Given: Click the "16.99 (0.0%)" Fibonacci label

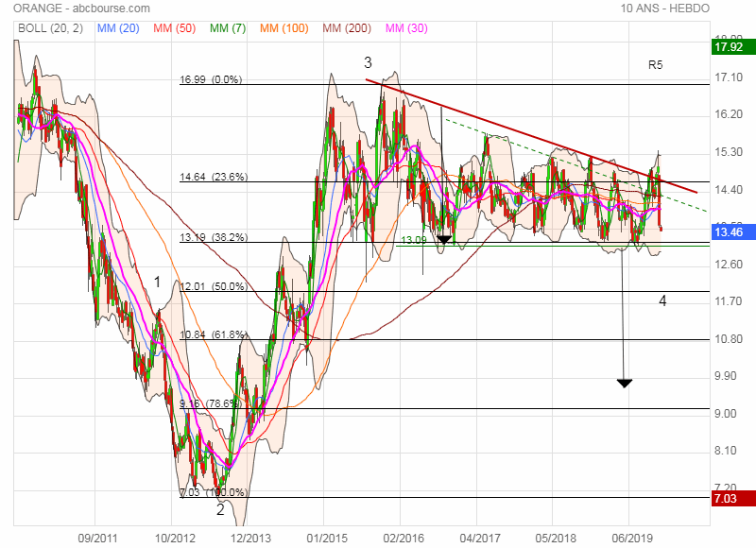Looking at the screenshot, I should [x=211, y=79].
